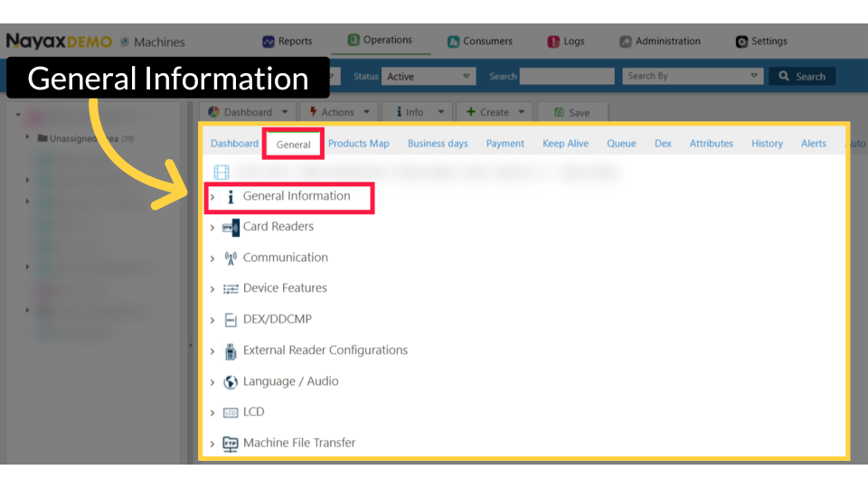868x488 pixels.
Task: Open the Attributes tab
Action: [x=711, y=144]
